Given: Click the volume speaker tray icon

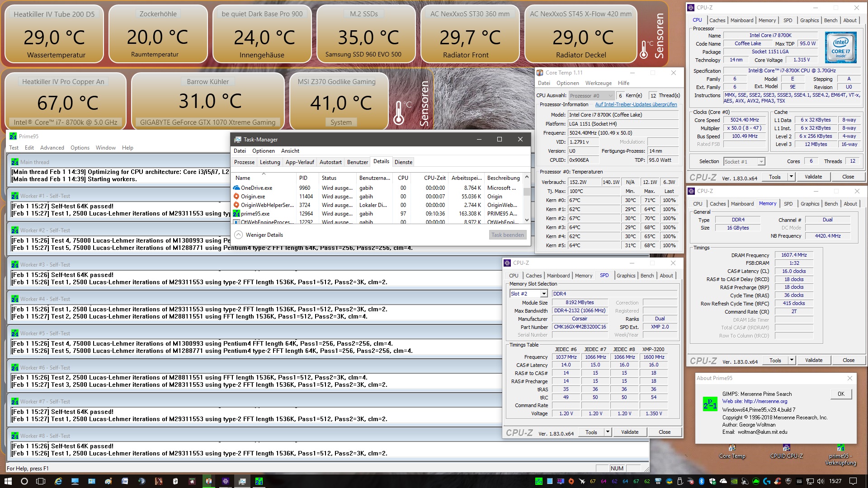Looking at the screenshot, I should 821,481.
